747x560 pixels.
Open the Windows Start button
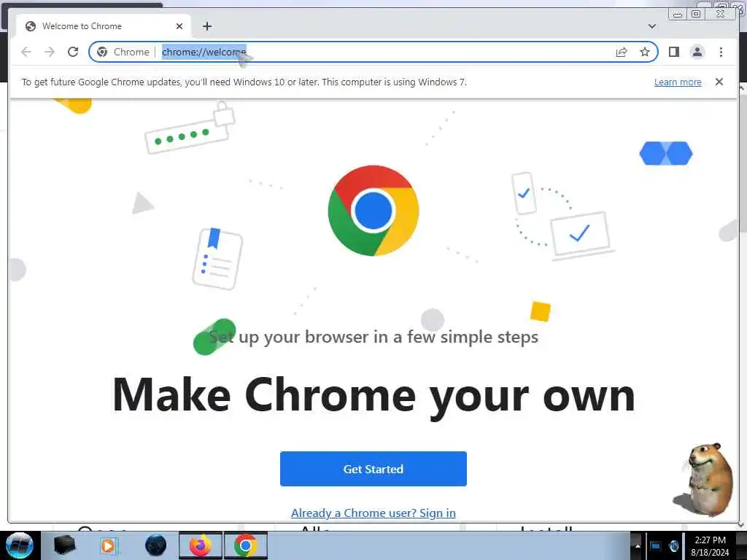tap(19, 545)
